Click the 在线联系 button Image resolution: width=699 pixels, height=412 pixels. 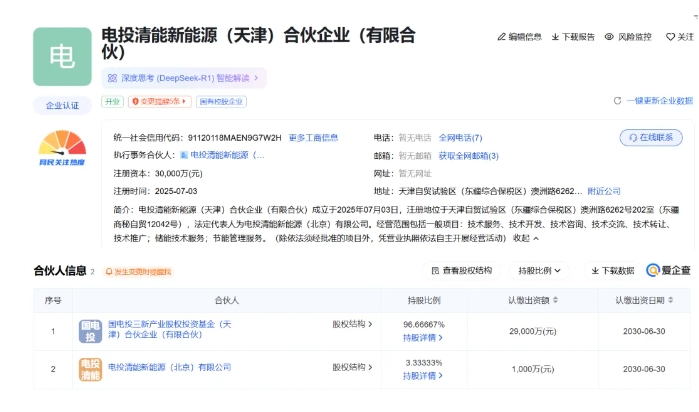652,137
